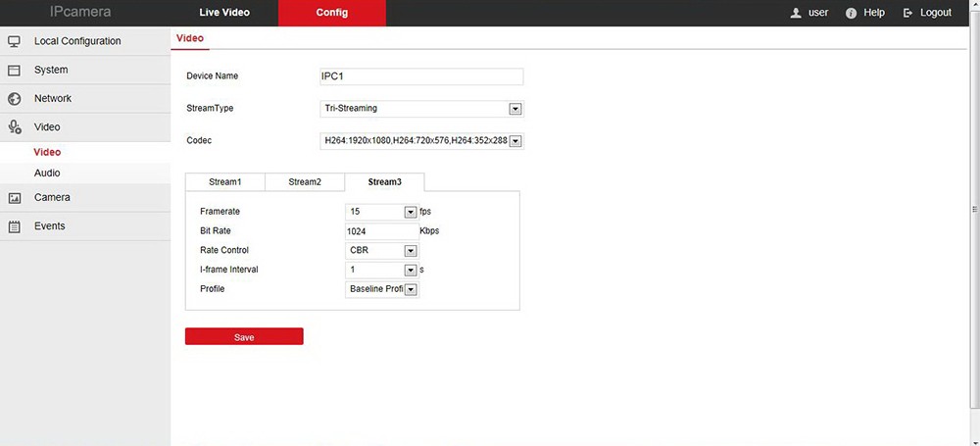Click the Network globe icon
980x446 pixels.
pos(15,99)
